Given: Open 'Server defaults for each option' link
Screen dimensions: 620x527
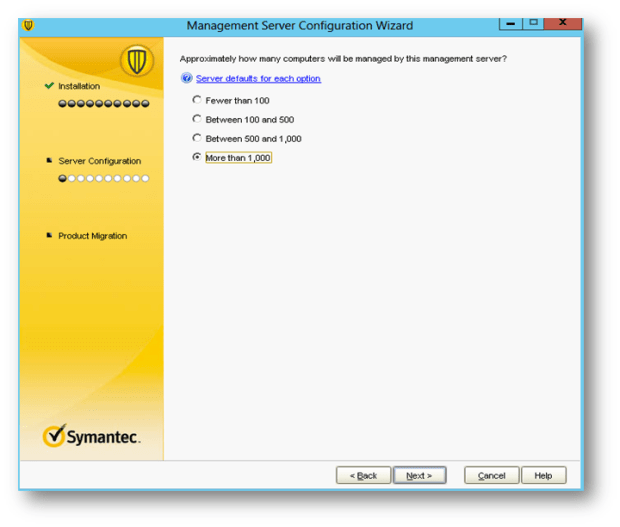Looking at the screenshot, I should [258, 78].
